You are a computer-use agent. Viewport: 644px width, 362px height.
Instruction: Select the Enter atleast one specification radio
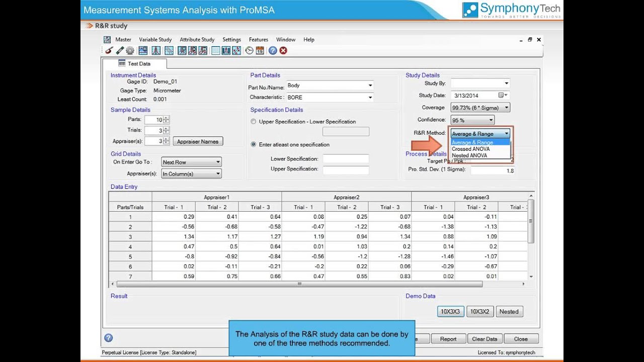(254, 144)
